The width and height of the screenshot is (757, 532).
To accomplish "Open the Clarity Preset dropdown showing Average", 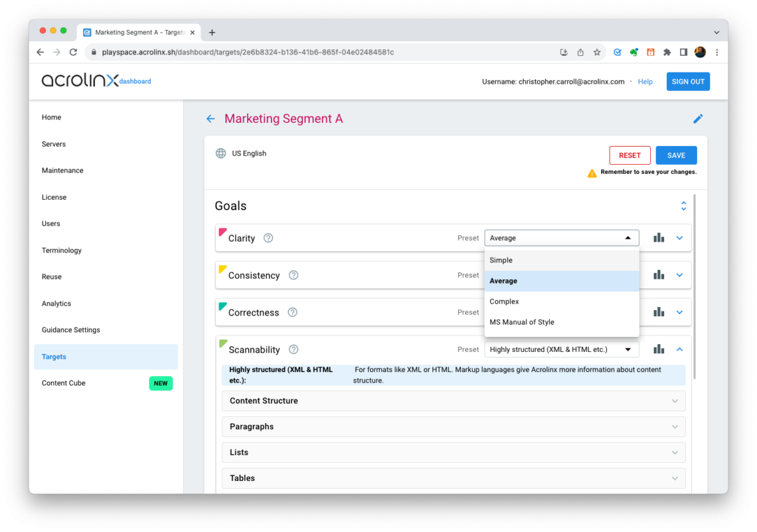I will click(562, 238).
